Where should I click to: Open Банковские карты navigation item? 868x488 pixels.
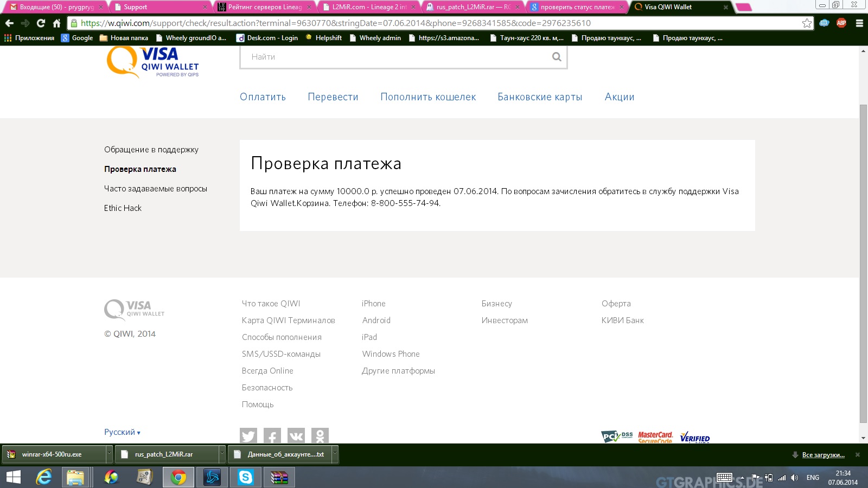540,97
